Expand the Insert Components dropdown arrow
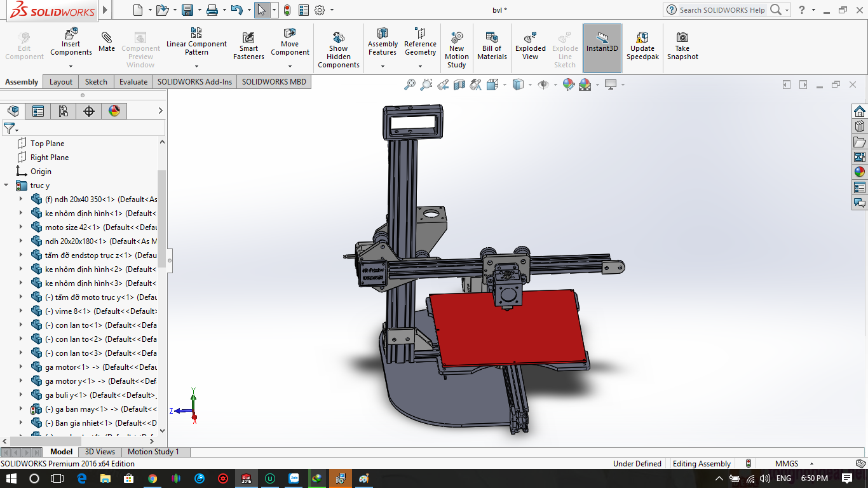868x488 pixels. coord(71,65)
